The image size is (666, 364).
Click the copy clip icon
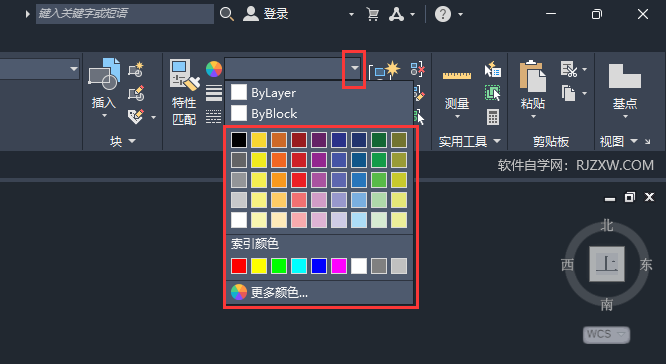[569, 93]
